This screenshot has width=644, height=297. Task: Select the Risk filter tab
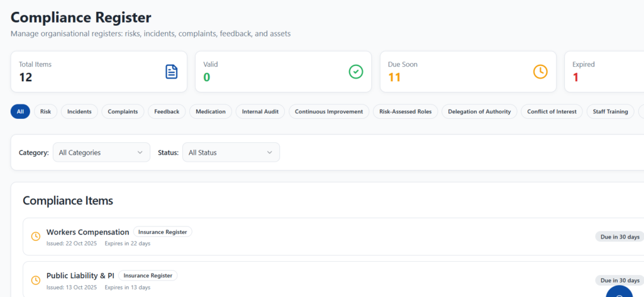(45, 112)
